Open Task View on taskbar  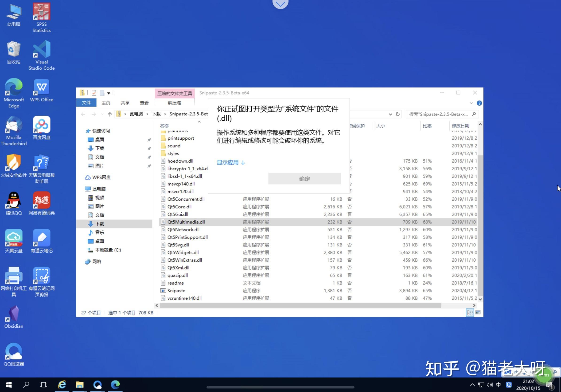tap(43, 385)
